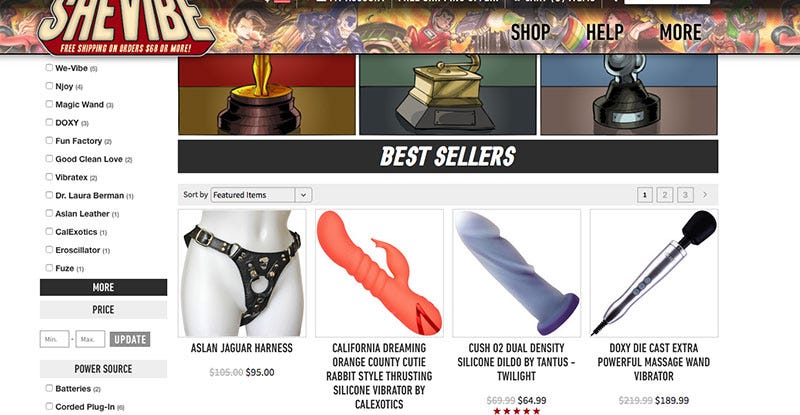Go to next results page arrow
Screen dimensions: 800x415
(705, 194)
